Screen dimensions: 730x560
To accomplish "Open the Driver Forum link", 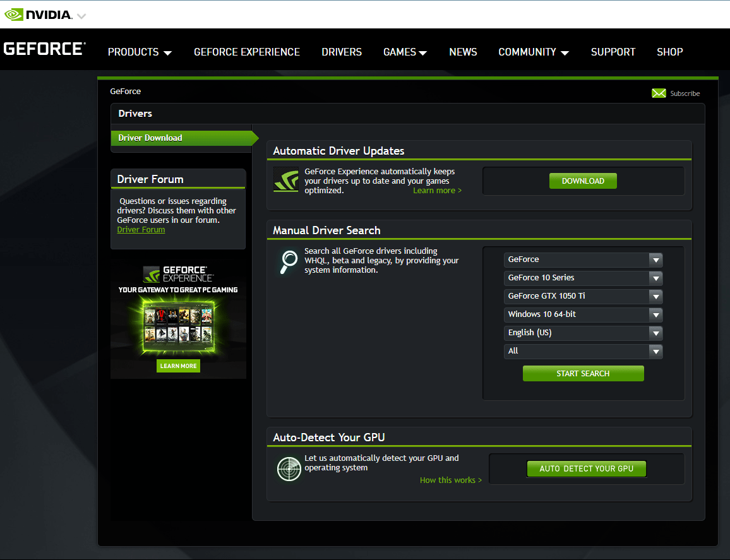I will (141, 230).
